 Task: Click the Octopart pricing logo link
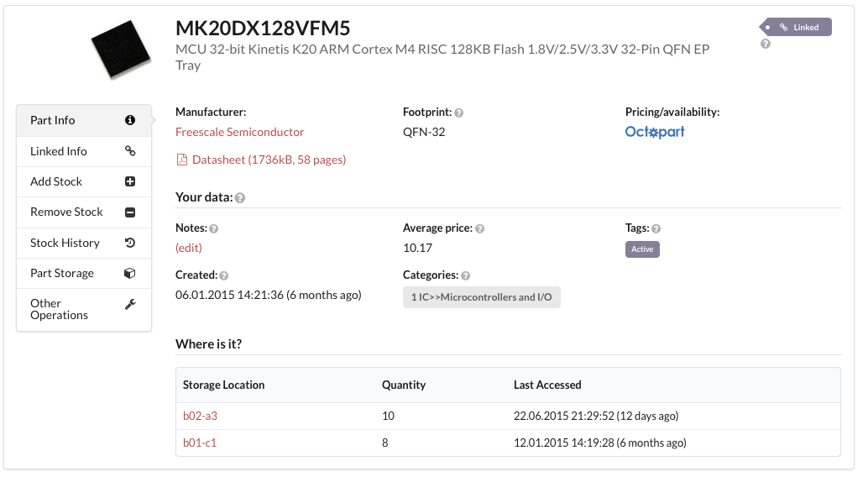[655, 132]
